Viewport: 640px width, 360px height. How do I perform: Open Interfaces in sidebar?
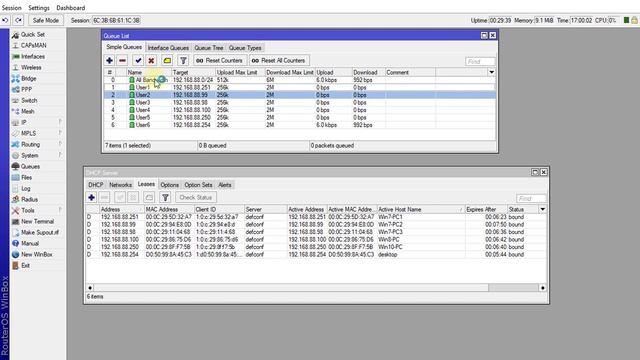(33, 57)
